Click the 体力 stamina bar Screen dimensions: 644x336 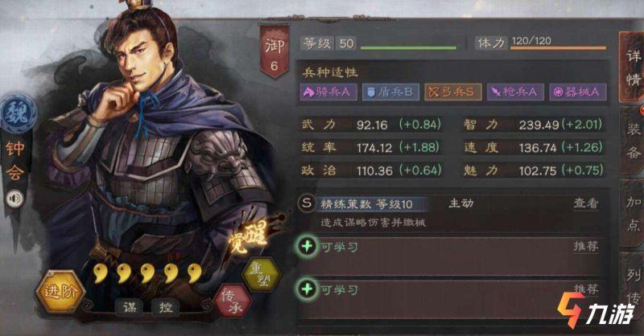558,48
